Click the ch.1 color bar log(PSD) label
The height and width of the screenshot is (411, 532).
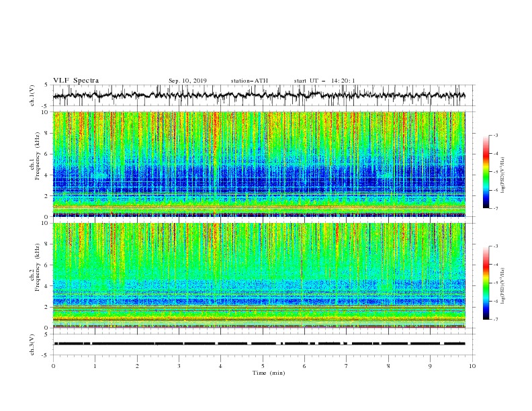pos(503,175)
